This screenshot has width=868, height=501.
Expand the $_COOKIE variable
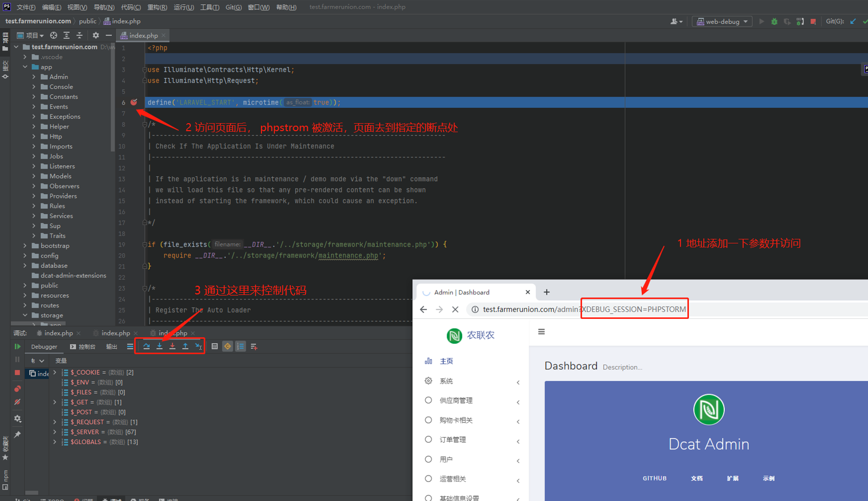55,372
